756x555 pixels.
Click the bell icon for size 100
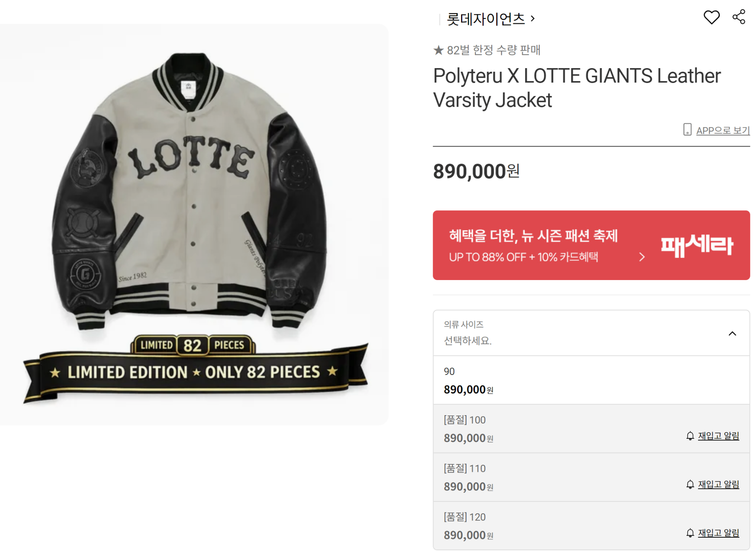coord(690,436)
